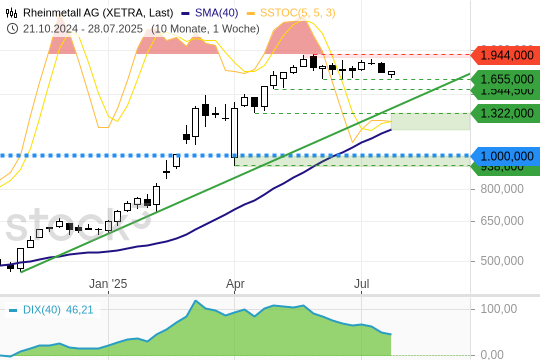Viewport: 540px width, 360px height.
Task: Click the blue SMA(40) legend dash
Action: point(186,13)
